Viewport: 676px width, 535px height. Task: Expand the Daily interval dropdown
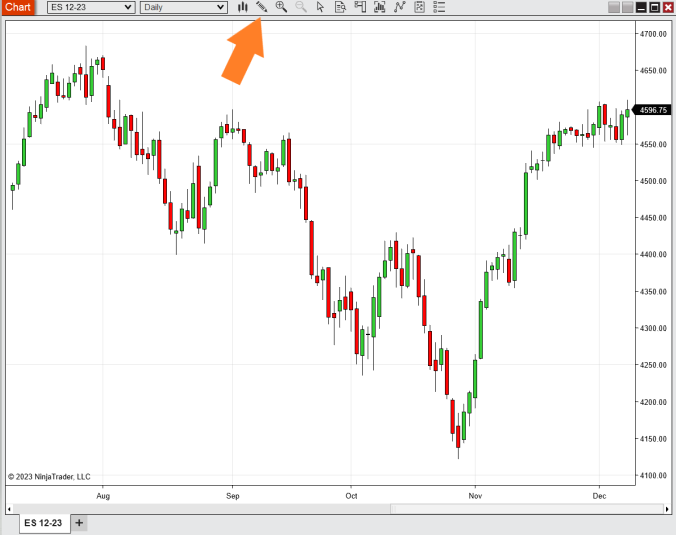[x=184, y=7]
